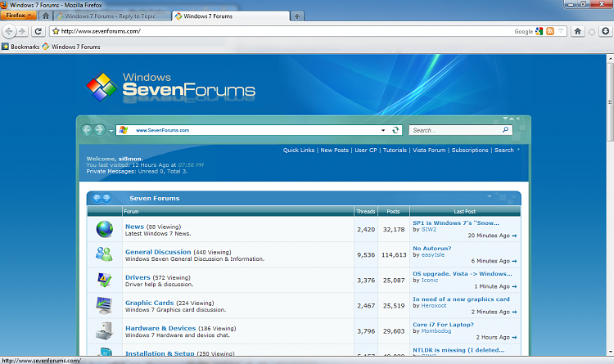Screen dimensions: 614x364
Task: Open Private Messages link
Action: coord(111,172)
